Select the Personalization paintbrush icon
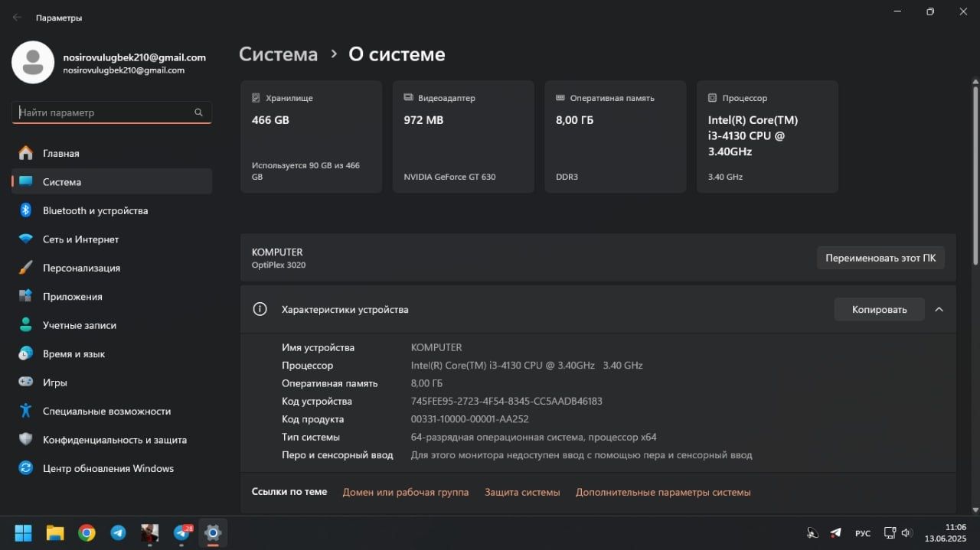 pos(26,268)
